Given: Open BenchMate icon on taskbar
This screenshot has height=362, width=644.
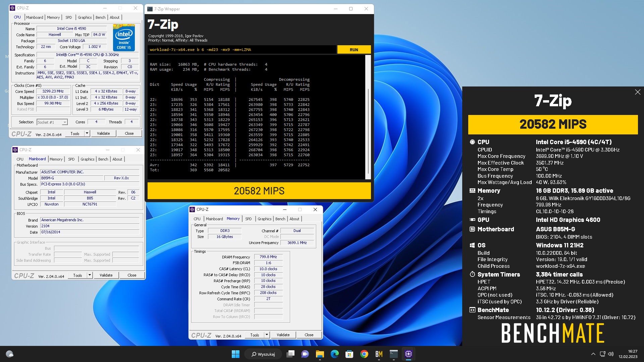Looking at the screenshot, I should (x=379, y=354).
